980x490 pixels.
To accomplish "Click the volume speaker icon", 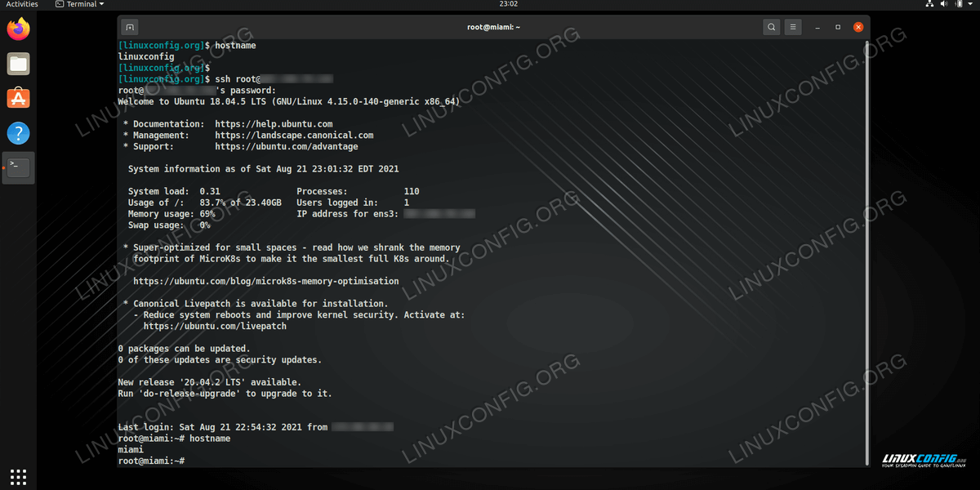I will (x=944, y=4).
